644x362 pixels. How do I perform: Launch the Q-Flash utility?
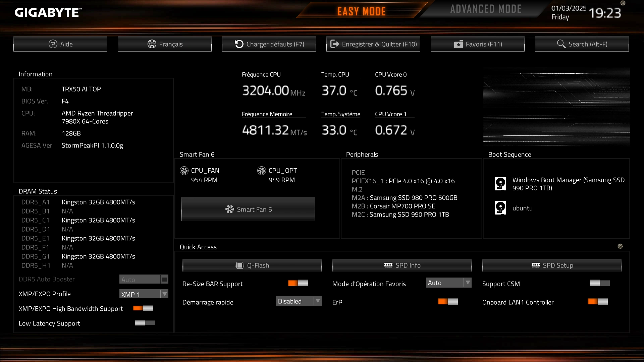tap(252, 265)
